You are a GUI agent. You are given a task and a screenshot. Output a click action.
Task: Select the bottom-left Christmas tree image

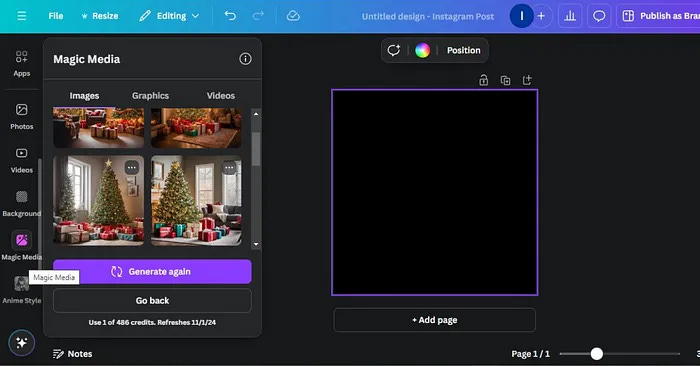click(x=99, y=201)
